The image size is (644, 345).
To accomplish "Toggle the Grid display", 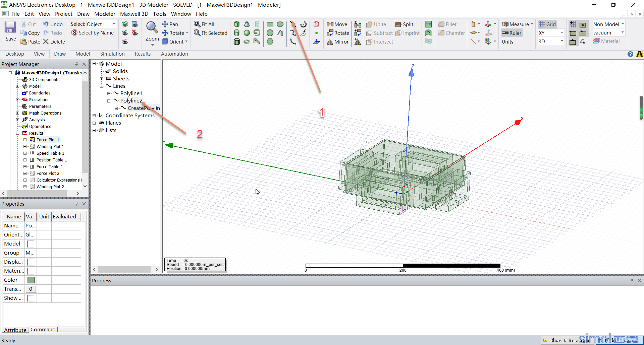I will tap(547, 24).
